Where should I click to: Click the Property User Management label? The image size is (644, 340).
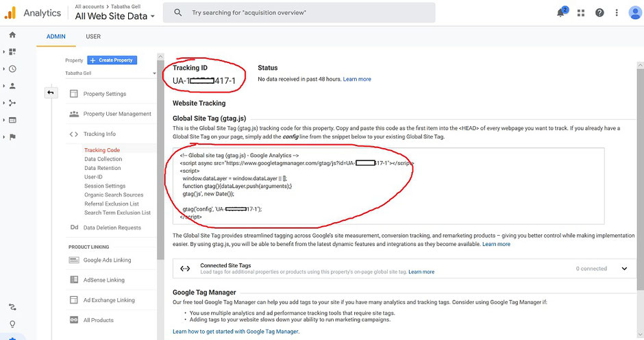[117, 114]
